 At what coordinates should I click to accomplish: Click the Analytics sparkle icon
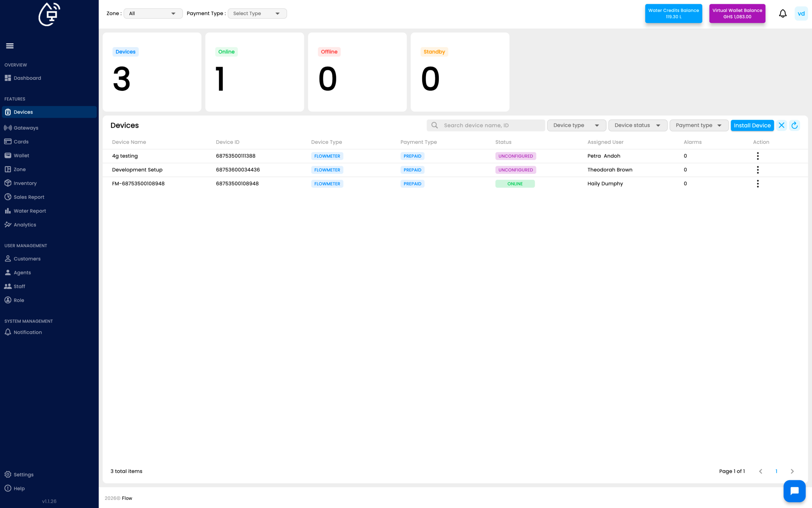8,224
